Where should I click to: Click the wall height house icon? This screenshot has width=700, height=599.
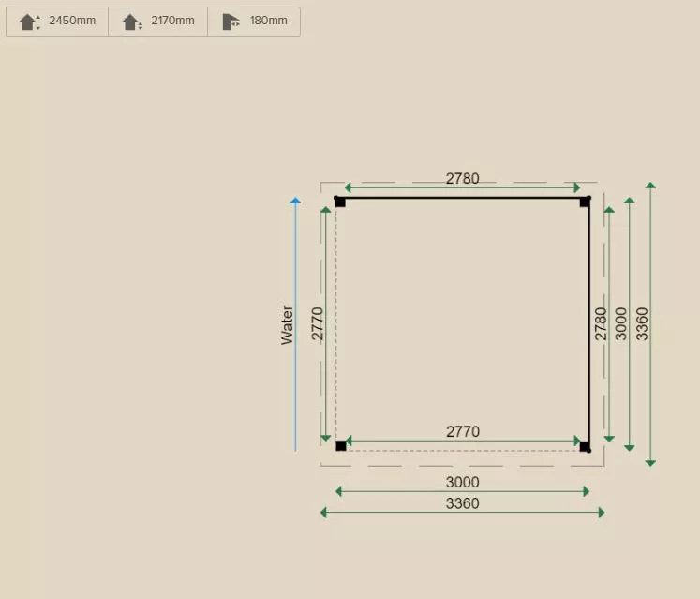[x=132, y=22]
